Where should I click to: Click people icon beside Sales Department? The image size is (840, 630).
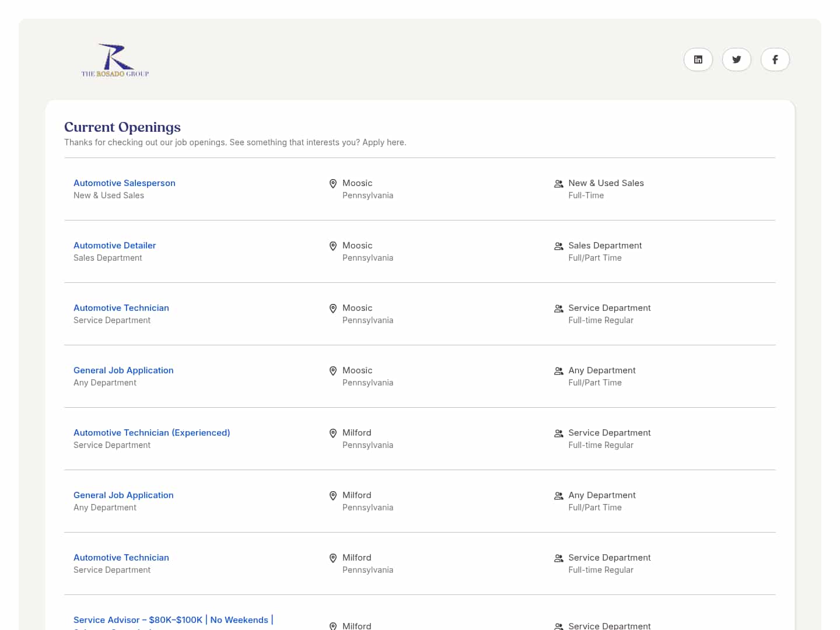[x=558, y=246]
